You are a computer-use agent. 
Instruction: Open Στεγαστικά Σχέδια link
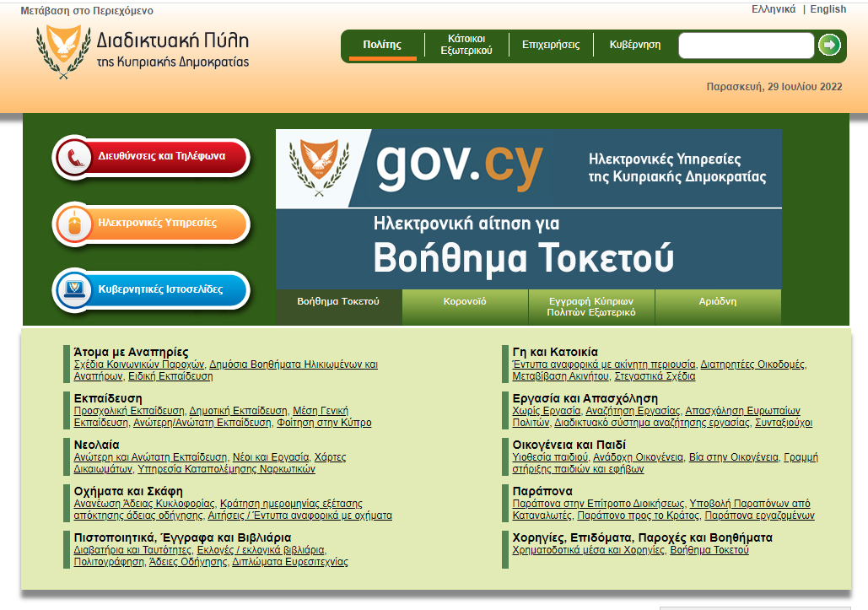[x=655, y=376]
